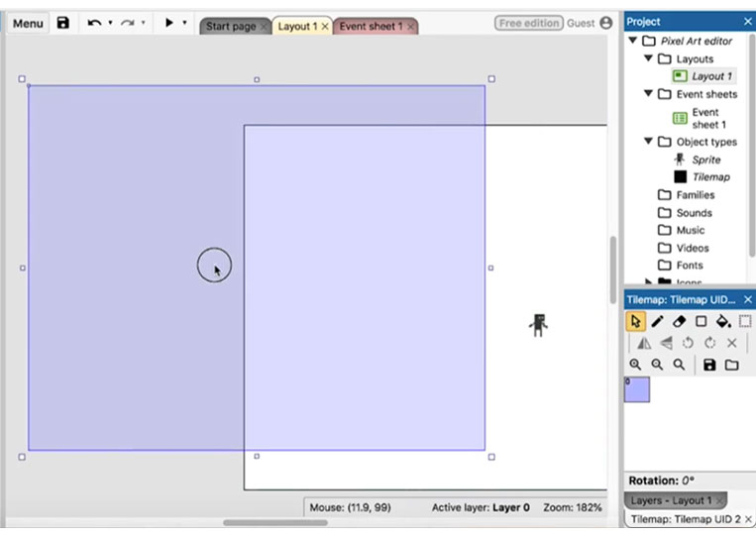
Task: Close the Start page tab
Action: coord(264,27)
